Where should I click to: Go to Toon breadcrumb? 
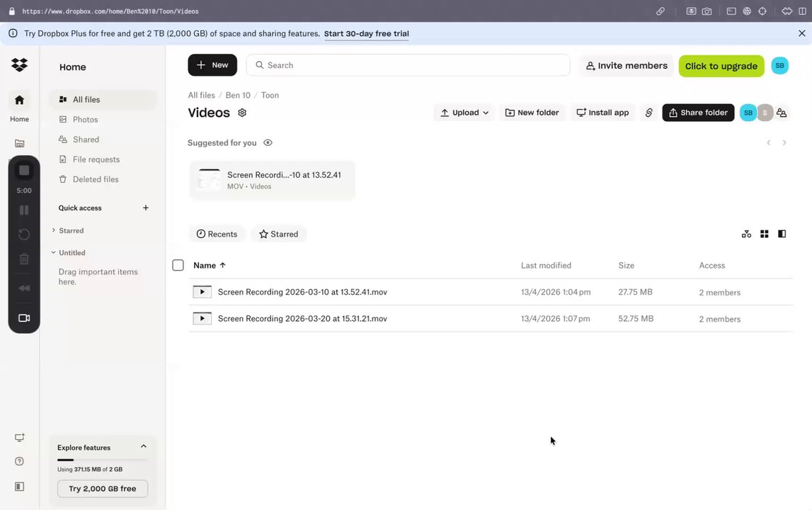point(270,95)
